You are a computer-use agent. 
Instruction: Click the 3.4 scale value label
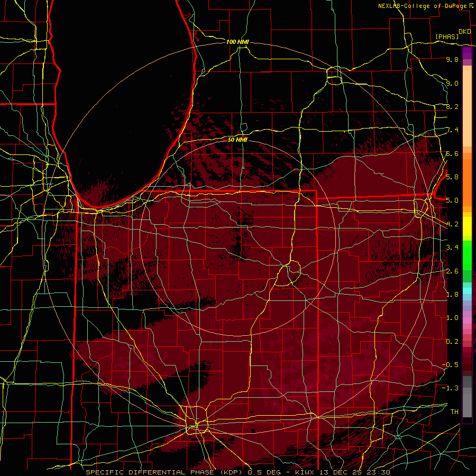452,248
